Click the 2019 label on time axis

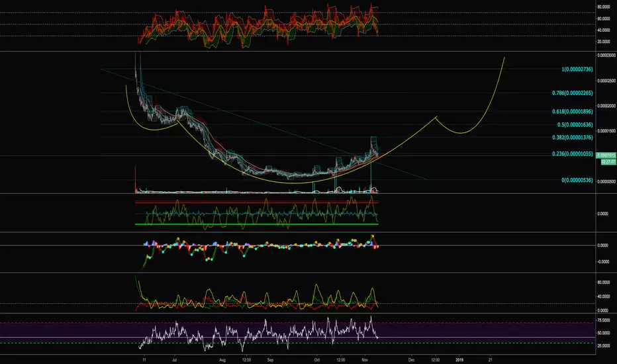459,359
